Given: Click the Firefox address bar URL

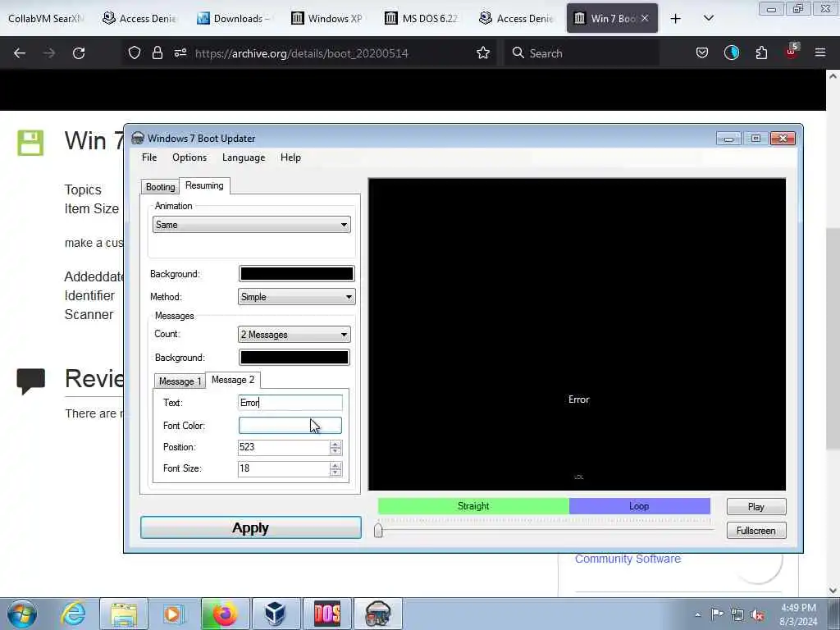Looking at the screenshot, I should click(302, 53).
